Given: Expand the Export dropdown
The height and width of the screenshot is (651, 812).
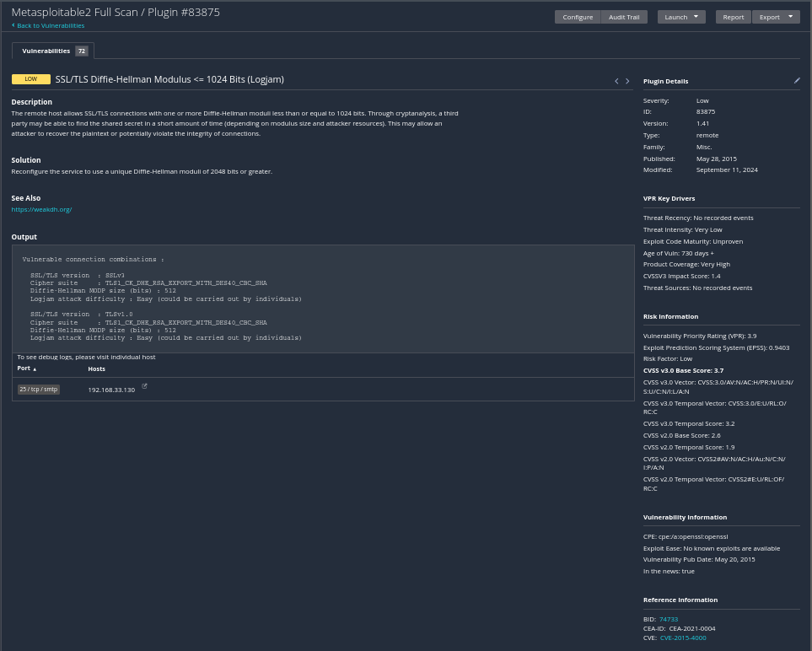Looking at the screenshot, I should tap(790, 17).
